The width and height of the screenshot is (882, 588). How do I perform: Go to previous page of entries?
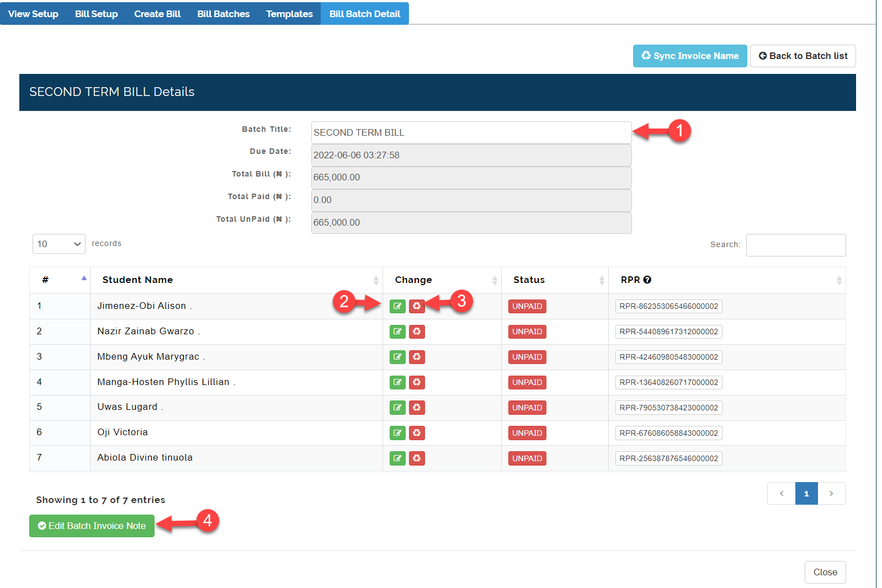click(x=782, y=493)
